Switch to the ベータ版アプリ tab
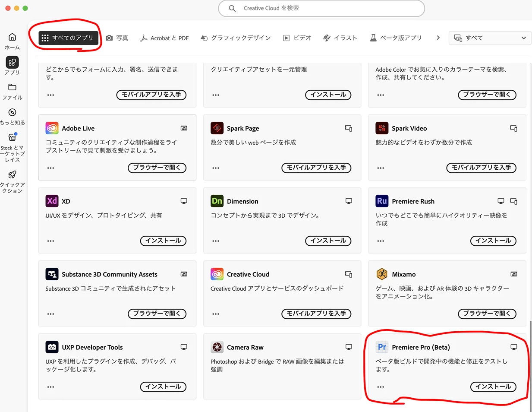The width and height of the screenshot is (532, 412). (396, 38)
